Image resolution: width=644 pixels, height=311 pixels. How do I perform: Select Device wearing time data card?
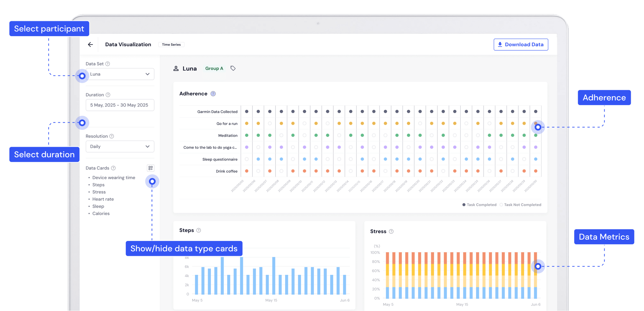coord(114,178)
